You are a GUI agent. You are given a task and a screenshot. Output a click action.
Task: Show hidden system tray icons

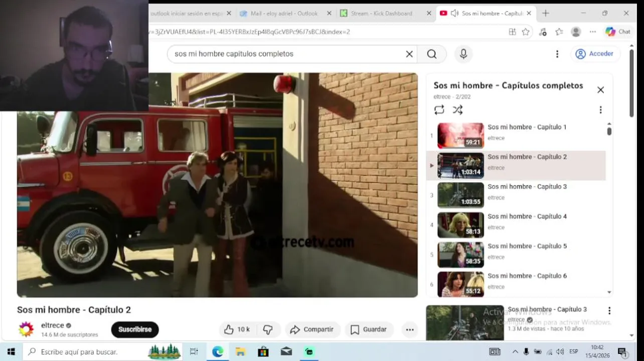[515, 351]
